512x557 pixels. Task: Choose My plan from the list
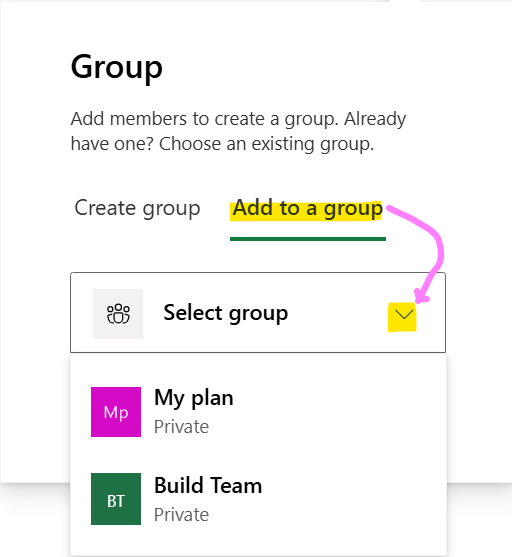point(258,412)
